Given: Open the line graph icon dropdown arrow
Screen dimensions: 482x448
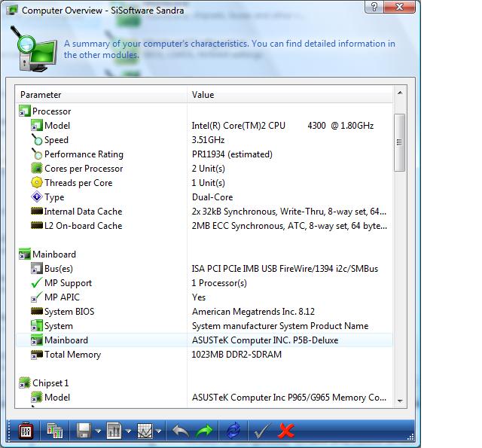Looking at the screenshot, I should (x=159, y=431).
